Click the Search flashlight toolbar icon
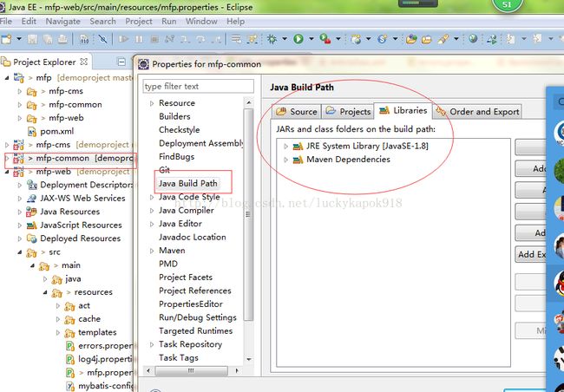This screenshot has height=392, width=564. 443,38
